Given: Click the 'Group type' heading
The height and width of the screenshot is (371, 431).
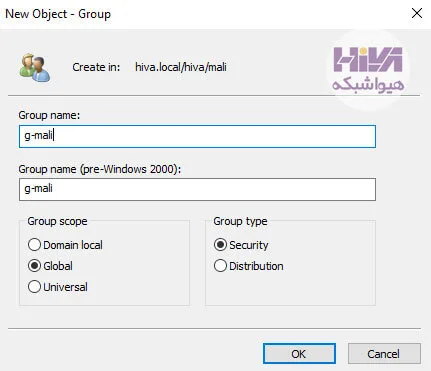Looking at the screenshot, I should [240, 221].
